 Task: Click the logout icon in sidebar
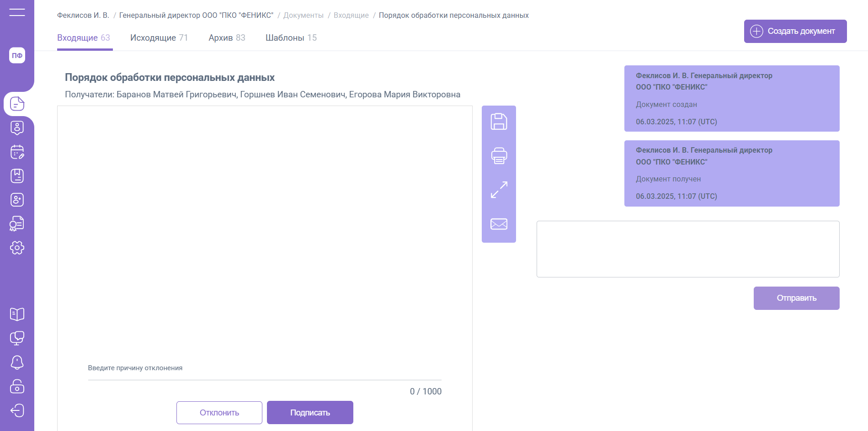pos(17,410)
